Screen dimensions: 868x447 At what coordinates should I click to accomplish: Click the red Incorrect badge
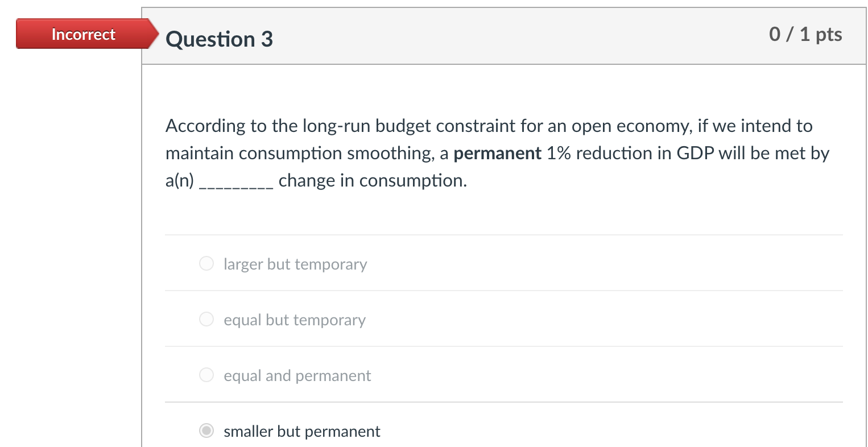[83, 34]
